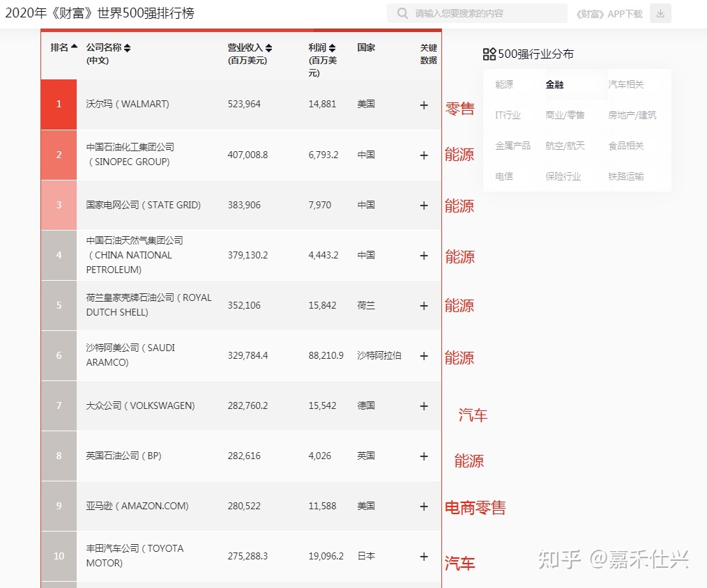Screen dimensions: 707x588
Task: Click the Fortune APP download icon
Action: [660, 13]
